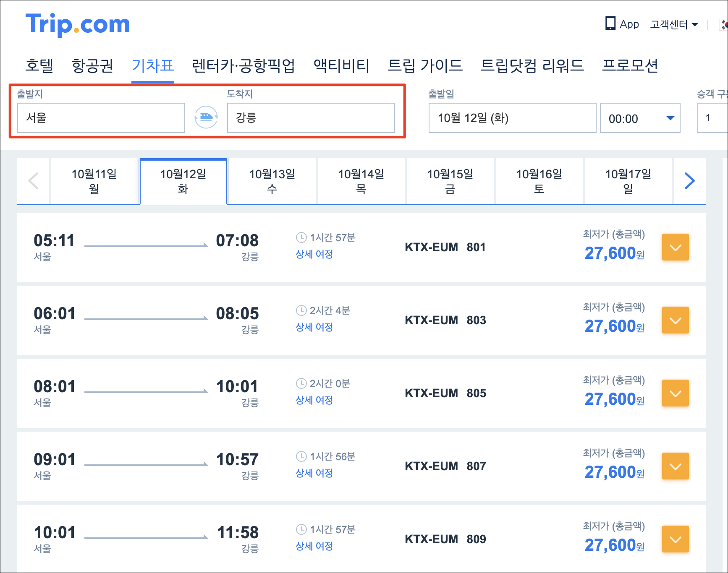
Task: Open 상세 여정 for KTX-EUM 803
Action: click(x=314, y=327)
